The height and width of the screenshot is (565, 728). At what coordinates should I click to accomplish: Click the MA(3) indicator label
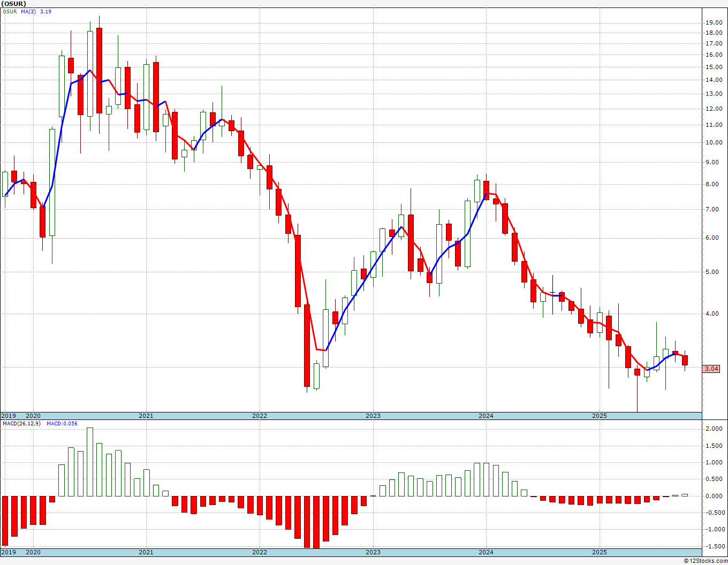[x=28, y=11]
